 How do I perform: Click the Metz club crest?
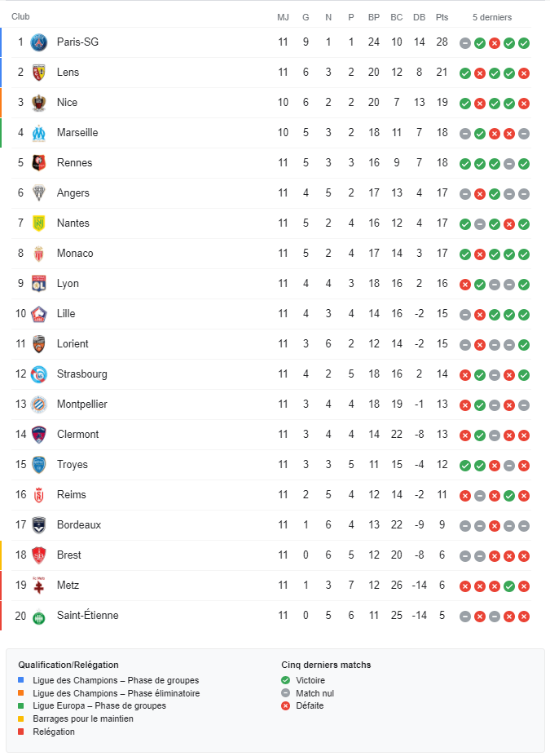coord(38,586)
